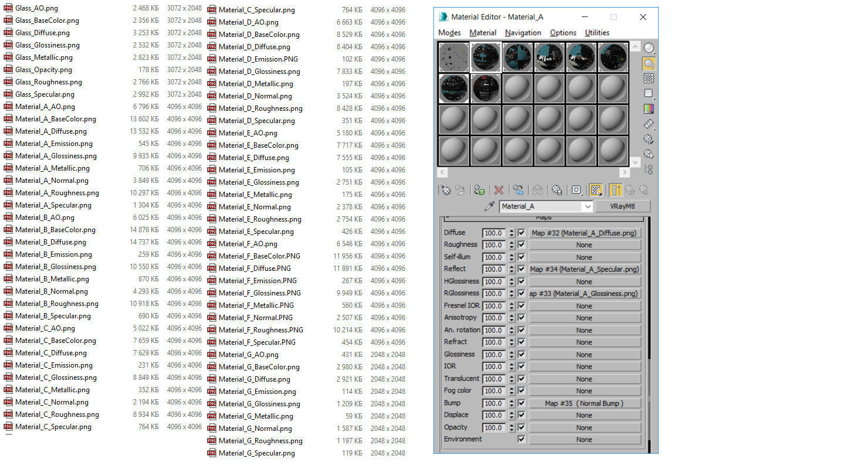868x469 pixels.
Task: Click the Select by Material icon
Action: pyautogui.click(x=649, y=154)
